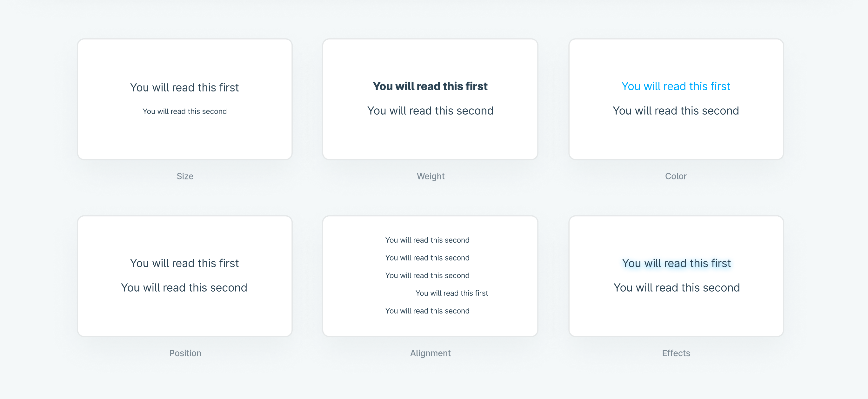This screenshot has height=399, width=868.
Task: Click the 'Alignment' caption label
Action: coord(430,353)
